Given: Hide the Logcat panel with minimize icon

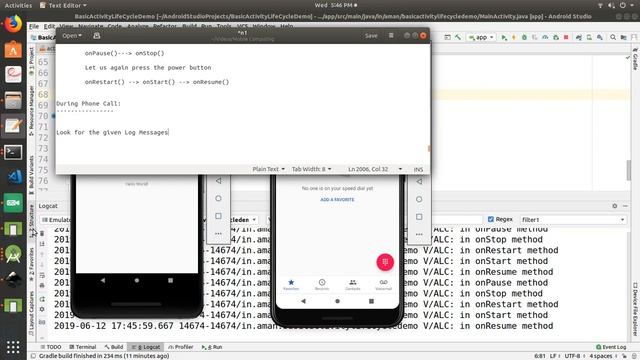Looking at the screenshot, I should [625, 206].
